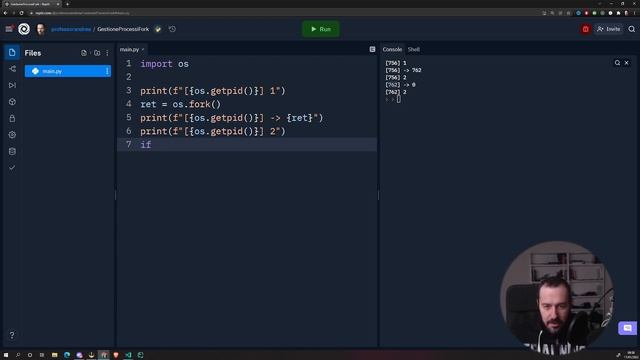Open Visual Studio Code from the taskbar

pos(128,355)
